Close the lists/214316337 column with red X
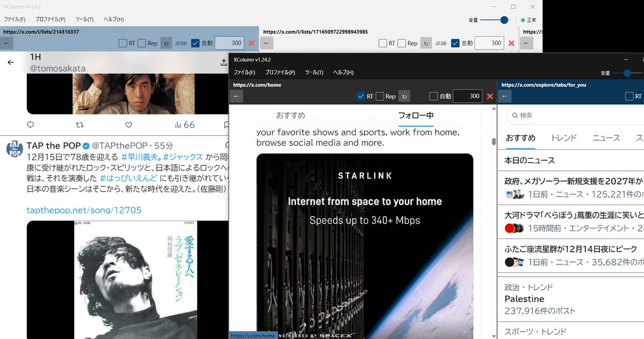This screenshot has height=339, width=644. (x=251, y=43)
